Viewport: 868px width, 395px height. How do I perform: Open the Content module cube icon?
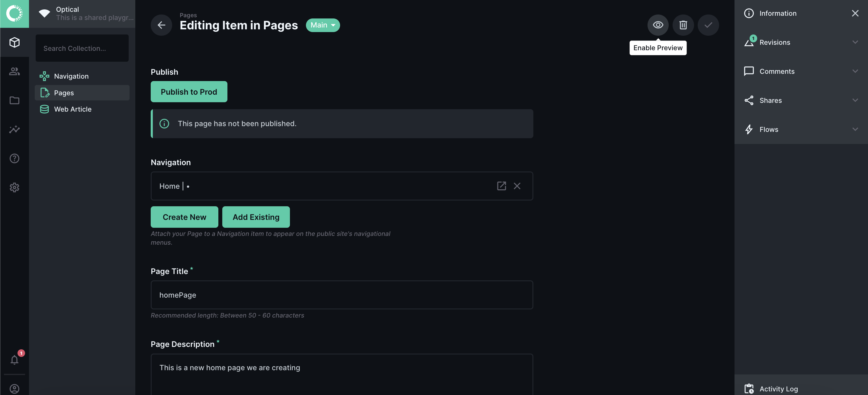click(x=14, y=42)
